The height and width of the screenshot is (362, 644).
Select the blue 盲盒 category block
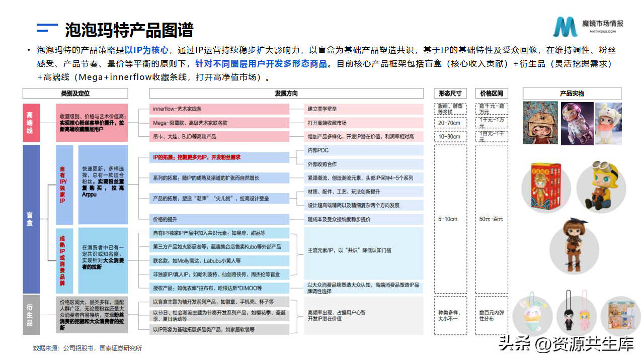31,219
